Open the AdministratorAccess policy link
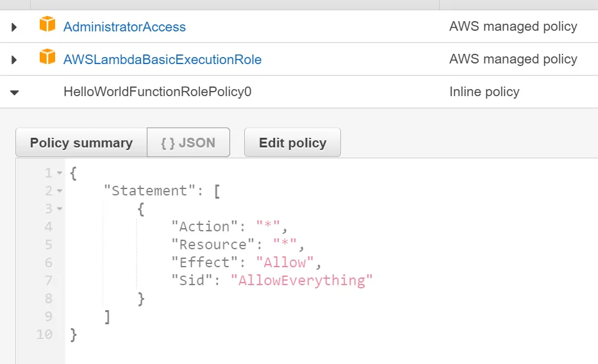The width and height of the screenshot is (598, 364). coord(124,28)
